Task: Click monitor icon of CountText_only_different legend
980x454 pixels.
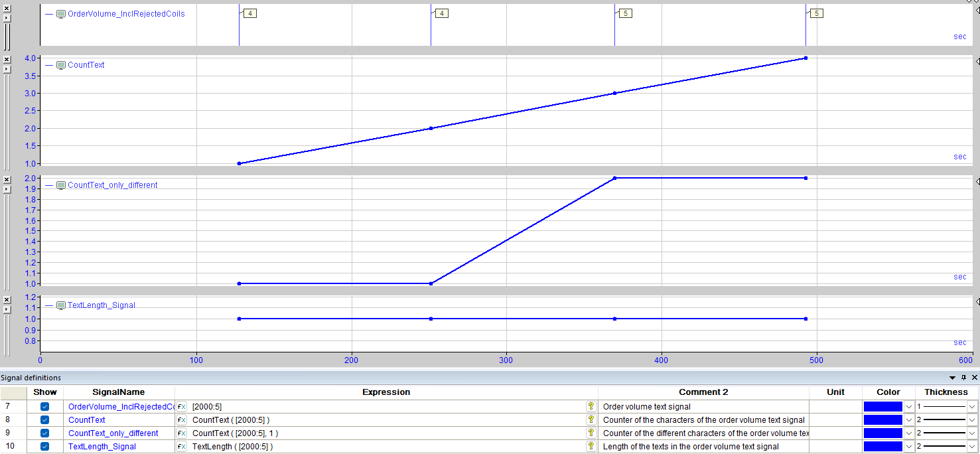Action: [x=61, y=185]
